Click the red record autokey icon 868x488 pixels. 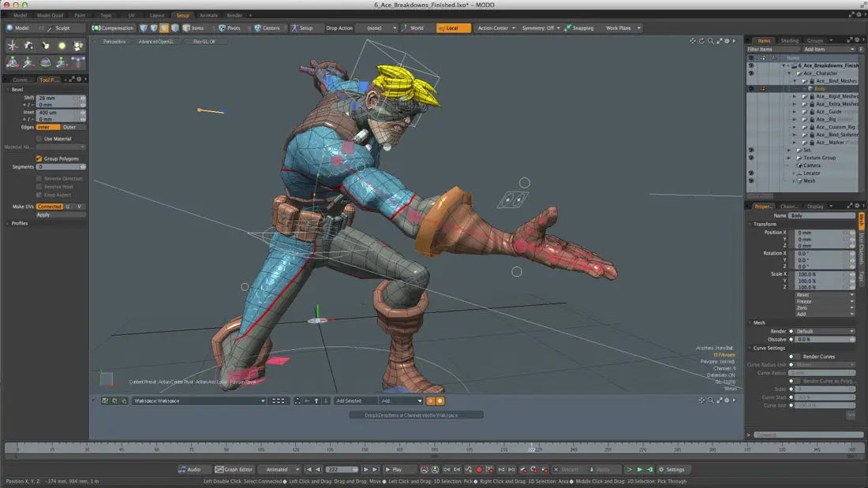click(x=480, y=469)
